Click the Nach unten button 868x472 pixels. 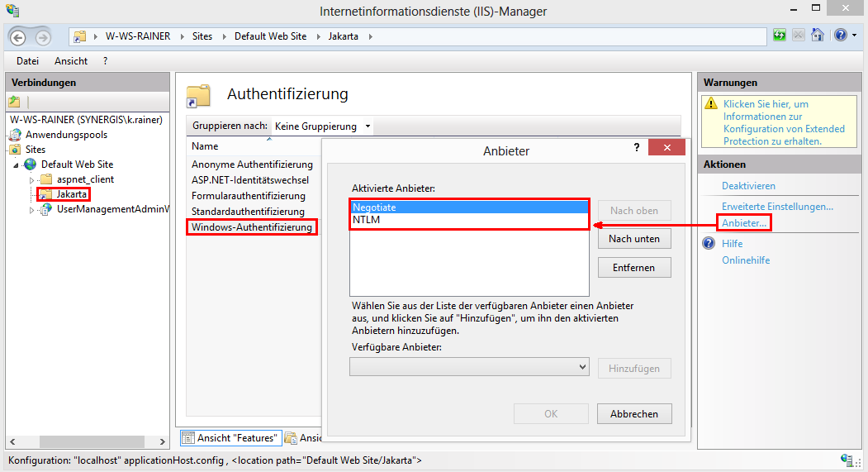coord(634,239)
